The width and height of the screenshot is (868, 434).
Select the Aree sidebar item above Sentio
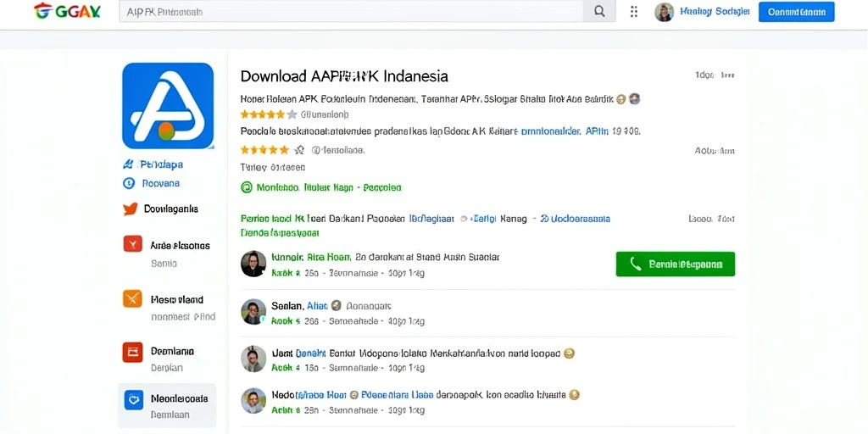(x=180, y=246)
